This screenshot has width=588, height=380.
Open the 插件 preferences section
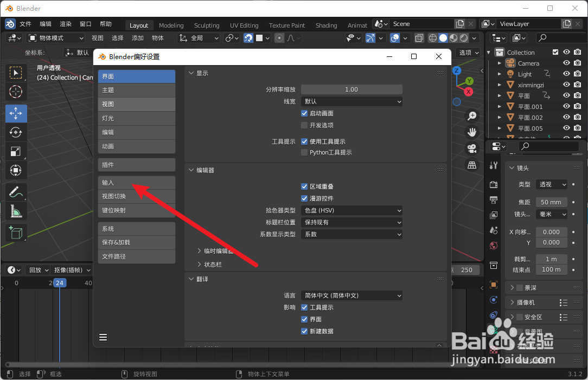[x=137, y=165]
